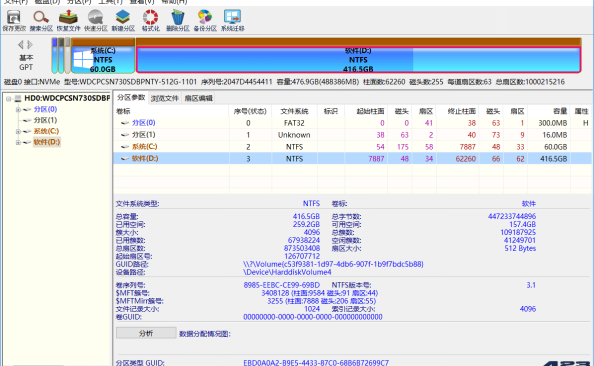The width and height of the screenshot is (594, 366).
Task: Collapse the HD0:WDCPCSN730SDBP disk node
Action: pos(8,99)
